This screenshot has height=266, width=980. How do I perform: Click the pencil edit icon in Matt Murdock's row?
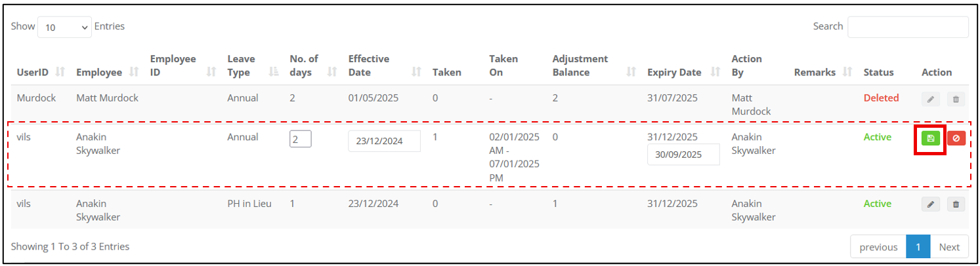pyautogui.click(x=930, y=99)
